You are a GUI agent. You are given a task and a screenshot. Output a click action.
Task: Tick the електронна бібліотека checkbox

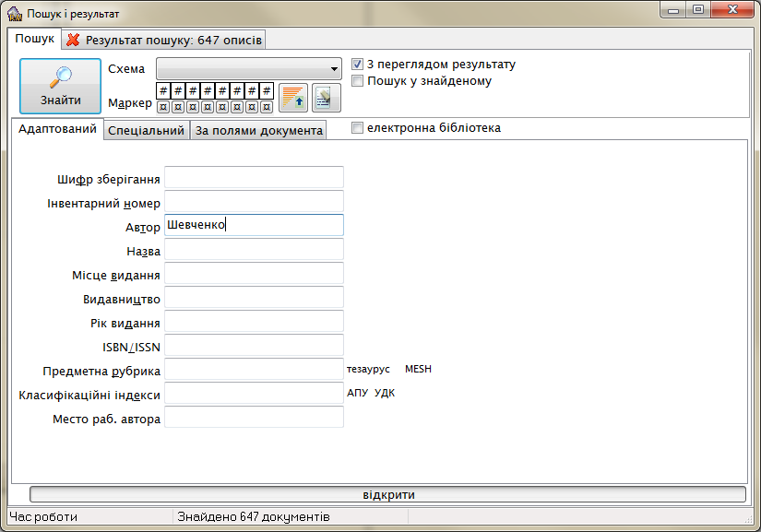[358, 129]
